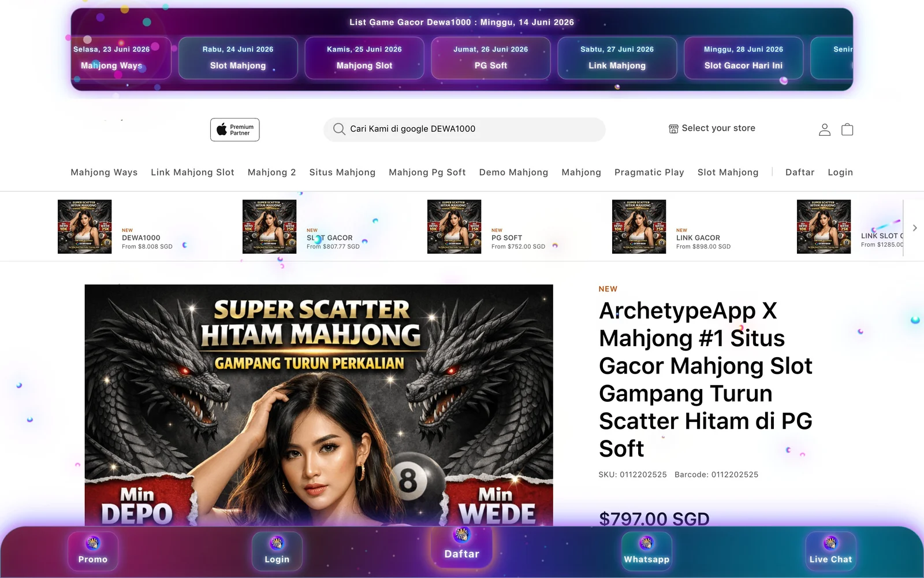Image resolution: width=924 pixels, height=578 pixels.
Task: Click Daftar link in navigation bar
Action: tap(800, 172)
